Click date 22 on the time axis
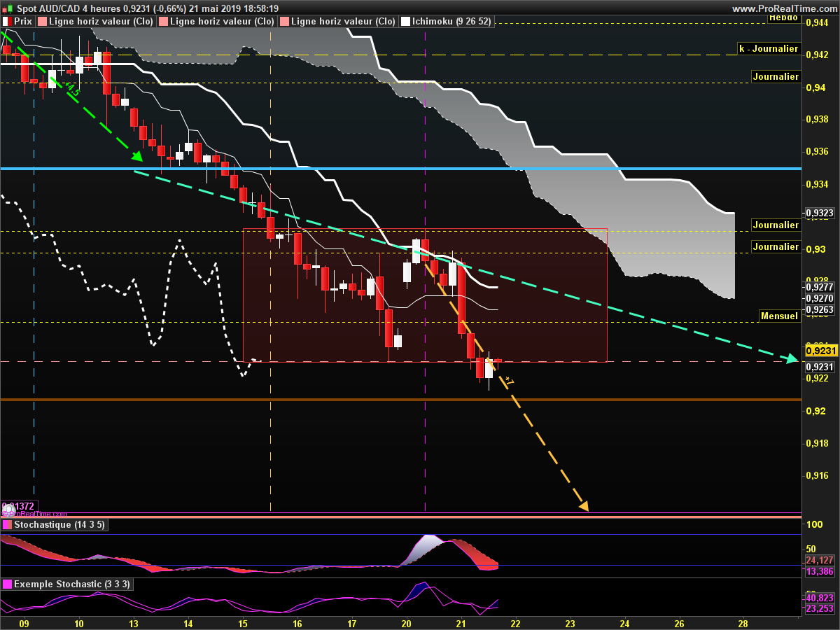Image resolution: width=840 pixels, height=630 pixels. [x=516, y=623]
